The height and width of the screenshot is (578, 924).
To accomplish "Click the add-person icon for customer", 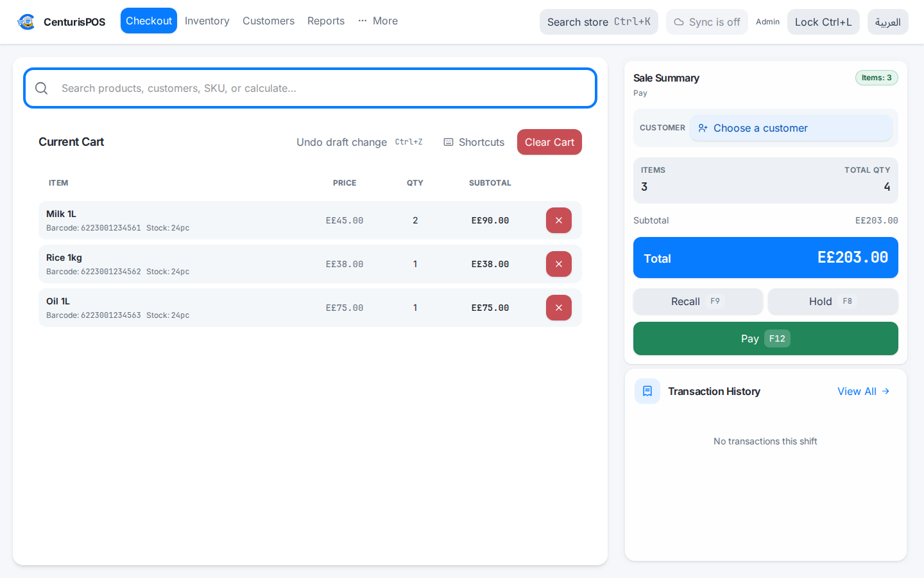I will pyautogui.click(x=703, y=128).
